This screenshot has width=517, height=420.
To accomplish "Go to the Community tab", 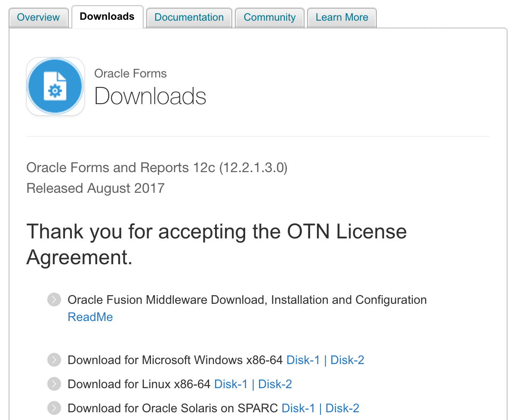I will [269, 17].
